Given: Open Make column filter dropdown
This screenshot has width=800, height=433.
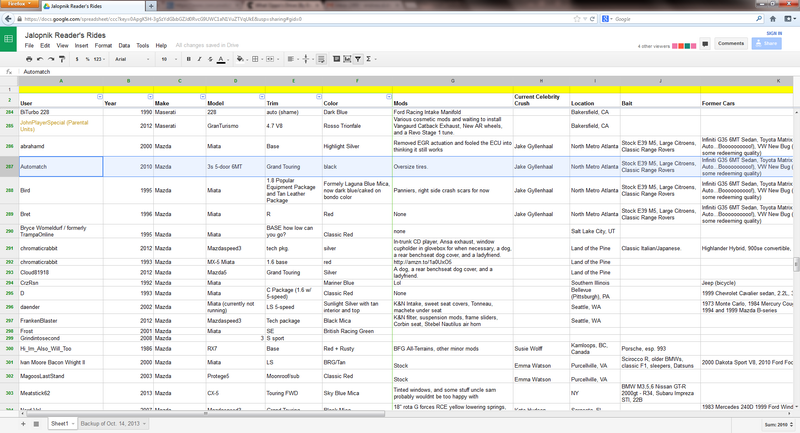Looking at the screenshot, I should click(203, 96).
